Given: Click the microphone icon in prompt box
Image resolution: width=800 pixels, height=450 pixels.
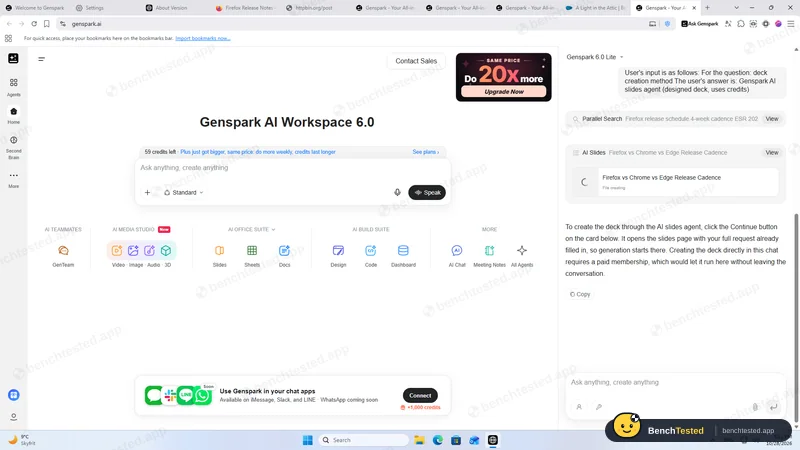Looking at the screenshot, I should coord(397,192).
